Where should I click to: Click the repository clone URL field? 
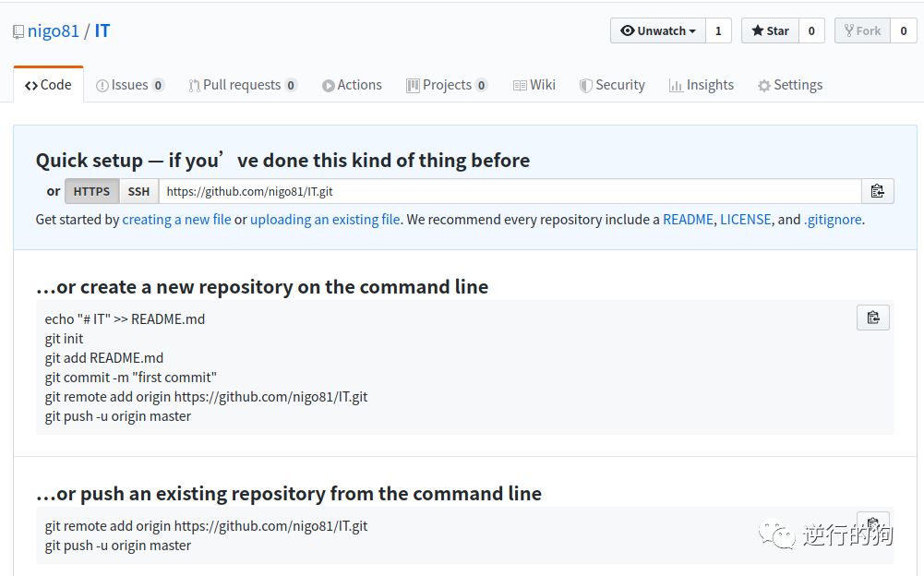[510, 191]
